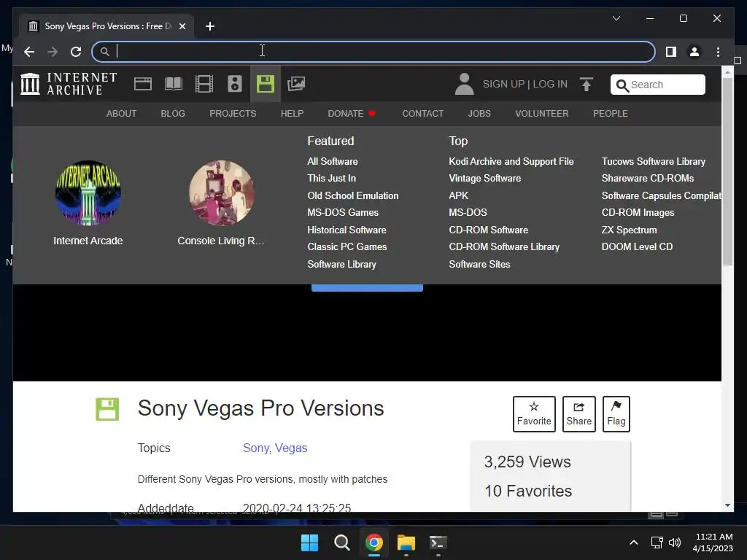Click the network tray icon
This screenshot has width=747, height=560.
657,542
